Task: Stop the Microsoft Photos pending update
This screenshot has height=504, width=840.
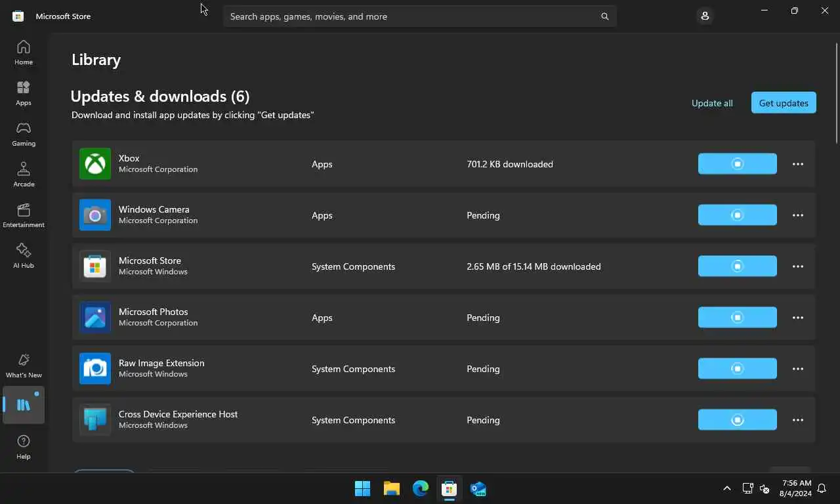Action: [738, 318]
